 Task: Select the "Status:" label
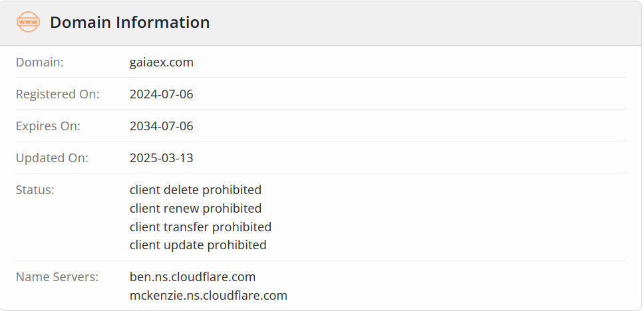point(35,190)
